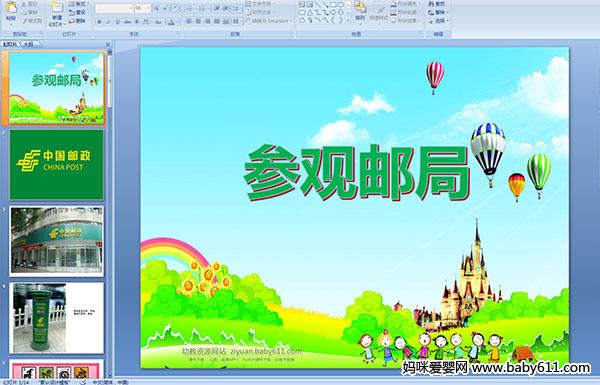This screenshot has height=385, width=600.
Task: Switch to the Slides (幻灯片) pane tab
Action: click(10, 44)
